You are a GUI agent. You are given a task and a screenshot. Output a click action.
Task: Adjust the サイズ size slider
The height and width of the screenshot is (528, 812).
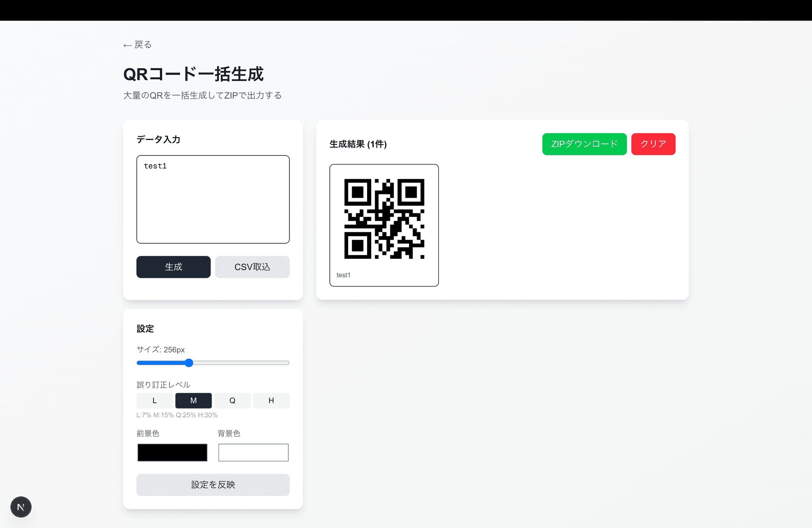(189, 363)
